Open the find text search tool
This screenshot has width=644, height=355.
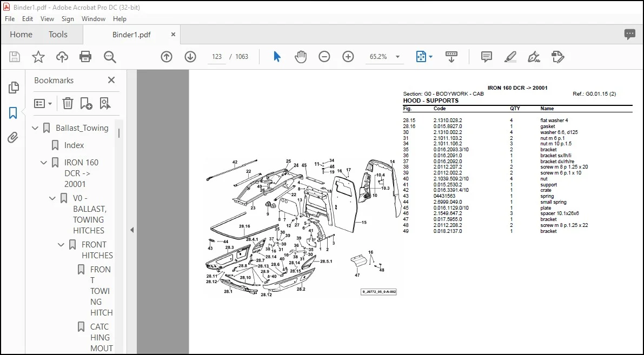coord(110,57)
